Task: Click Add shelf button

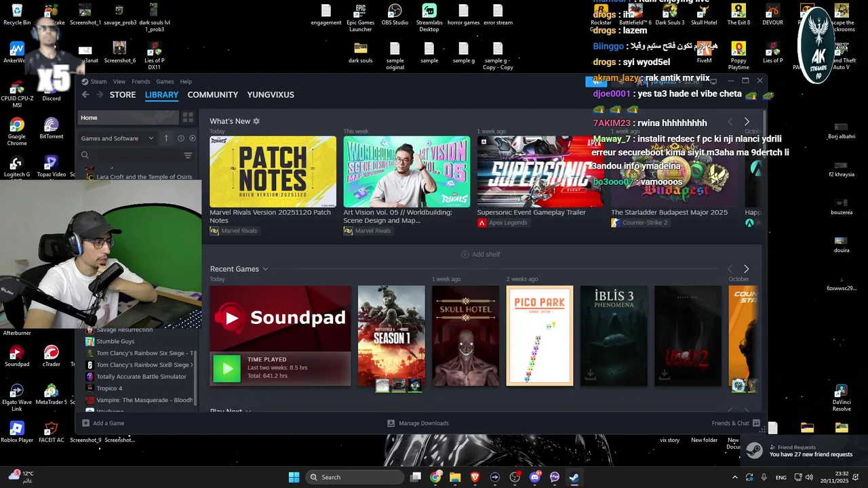Action: click(x=481, y=254)
